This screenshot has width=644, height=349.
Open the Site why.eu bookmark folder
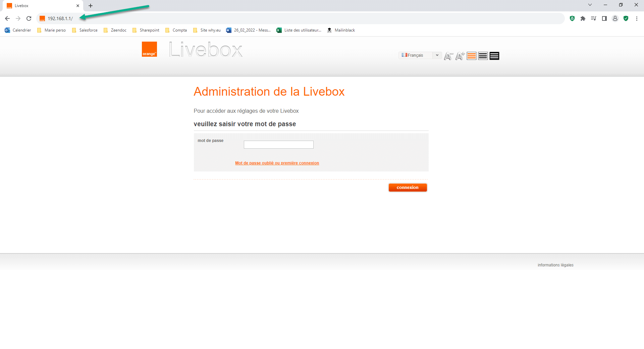point(207,30)
